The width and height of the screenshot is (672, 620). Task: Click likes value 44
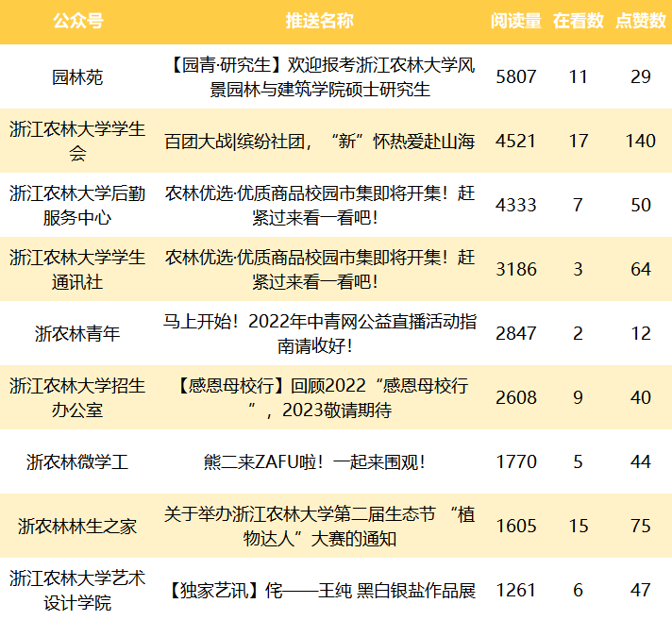point(641,461)
